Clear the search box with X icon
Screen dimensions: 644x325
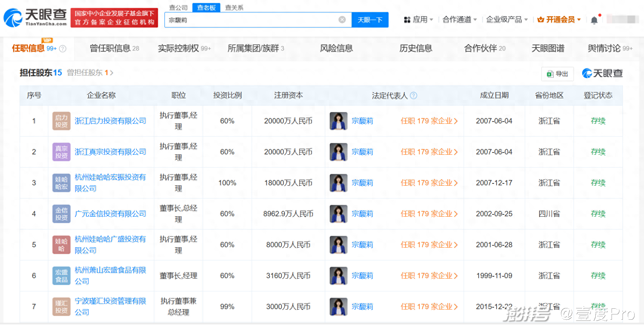point(342,20)
